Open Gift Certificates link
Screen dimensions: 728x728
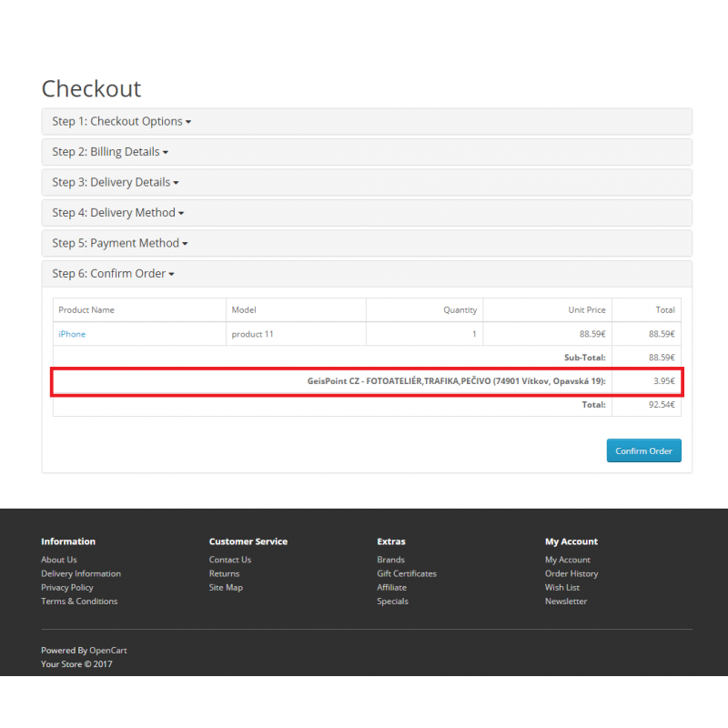[407, 573]
